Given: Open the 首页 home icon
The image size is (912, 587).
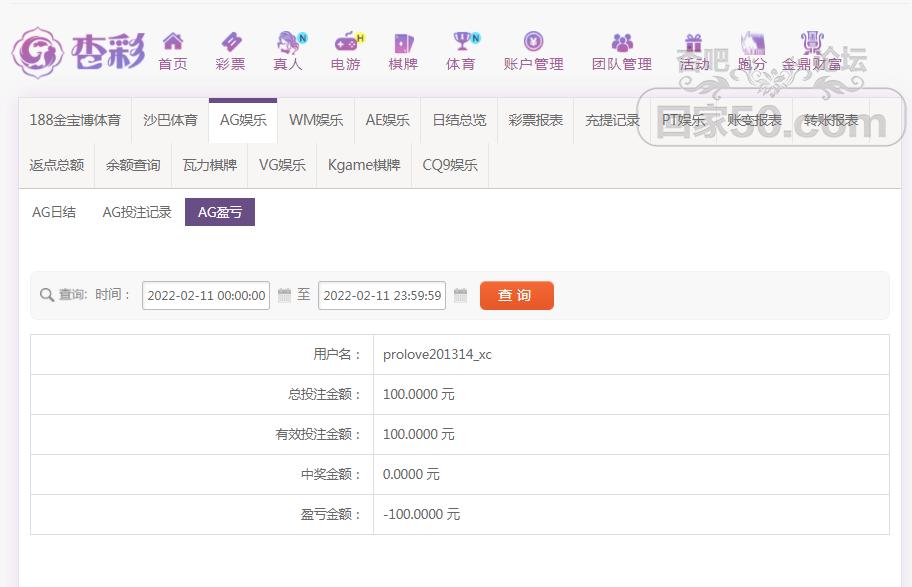Looking at the screenshot, I should point(173,42).
